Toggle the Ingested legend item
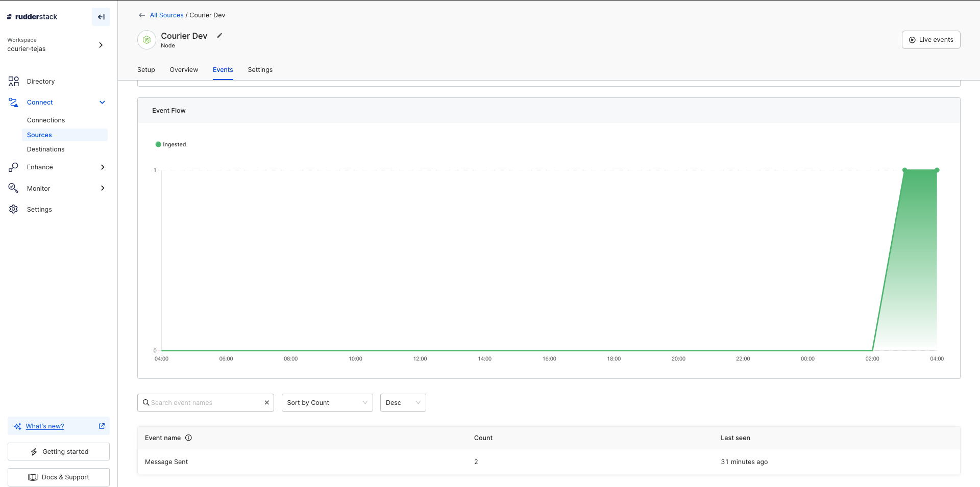The height and width of the screenshot is (487, 980). point(170,145)
